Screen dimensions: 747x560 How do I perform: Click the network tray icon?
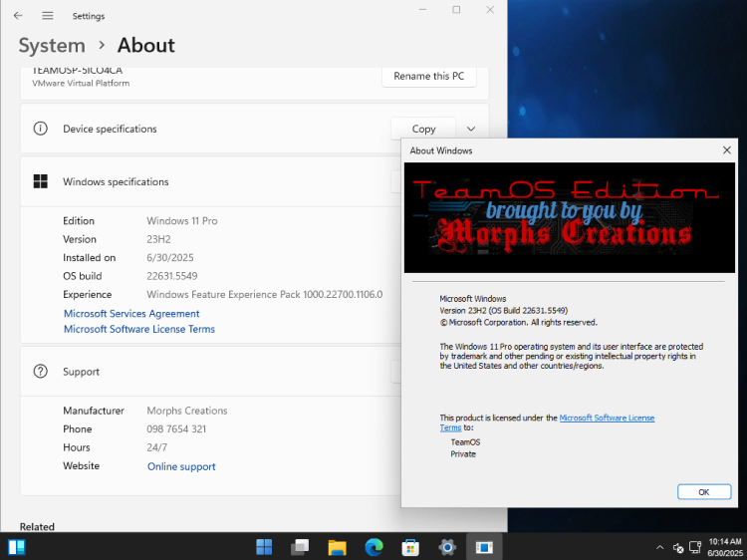pyautogui.click(x=695, y=547)
